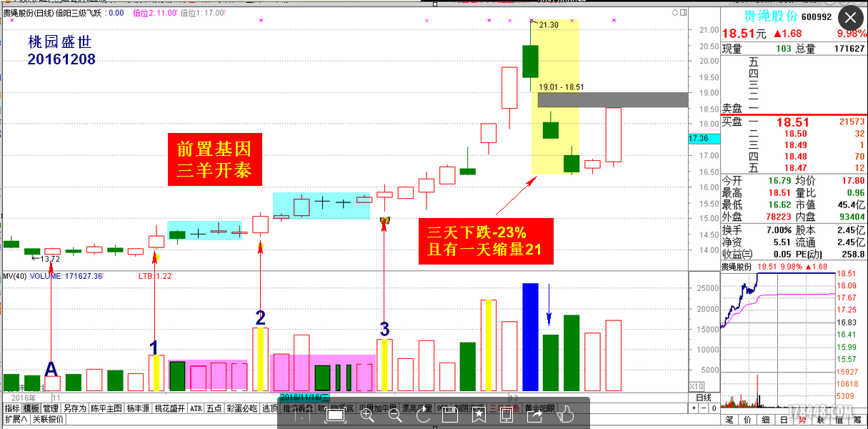Click the plus button under 日线
The width and height of the screenshot is (868, 429).
coord(694,408)
